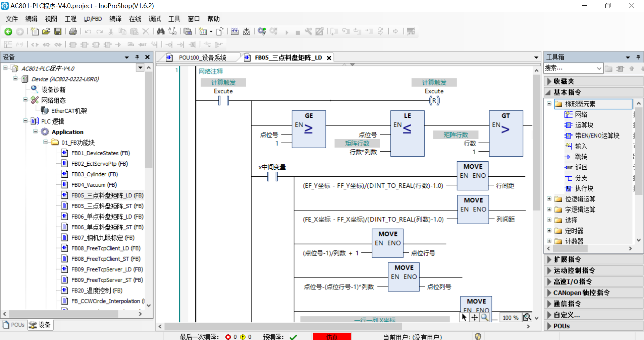The width and height of the screenshot is (644, 340).
Task: Open the editor tab list dropdown arrow
Action: pyautogui.click(x=536, y=58)
